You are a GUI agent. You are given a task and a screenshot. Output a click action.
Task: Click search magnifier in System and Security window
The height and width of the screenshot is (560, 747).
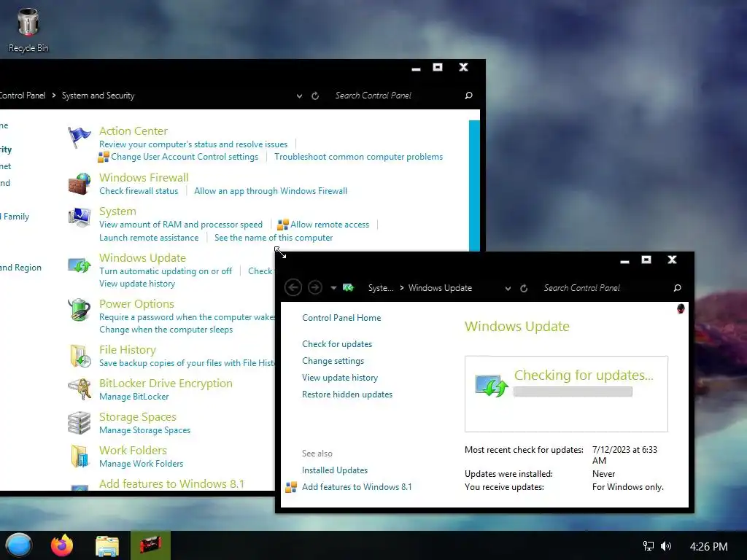[468, 96]
